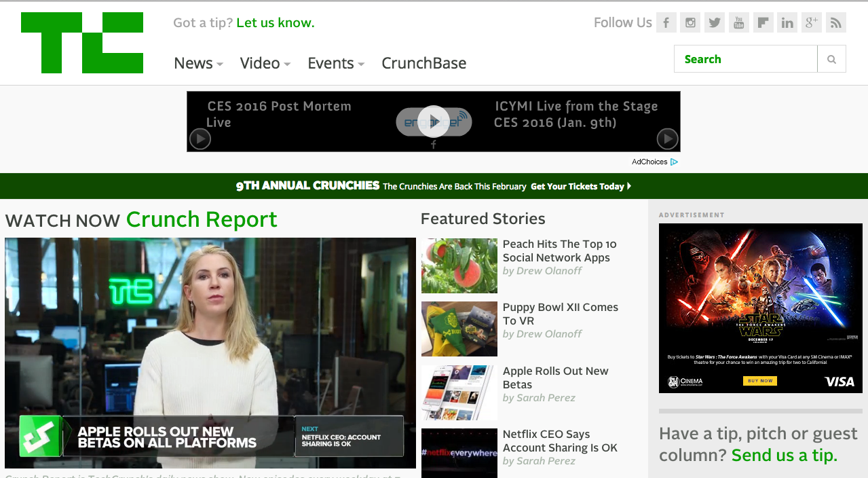868x478 pixels.
Task: Visit the LinkedIn follow icon
Action: pyautogui.click(x=787, y=22)
